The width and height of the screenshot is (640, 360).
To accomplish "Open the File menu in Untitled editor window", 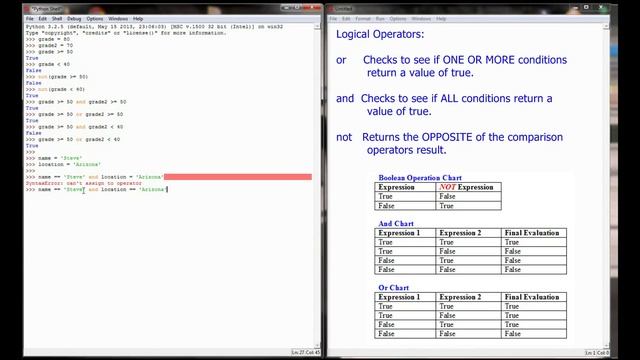I will [x=333, y=19].
